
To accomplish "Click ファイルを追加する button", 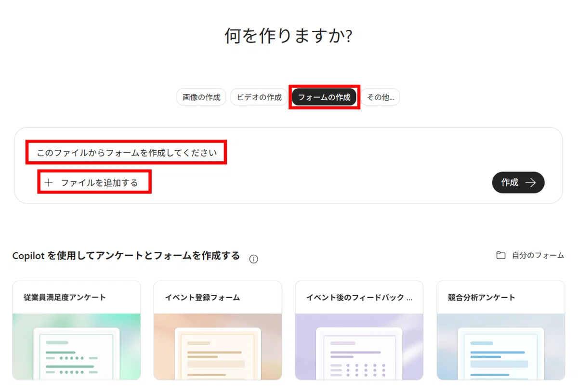I will [92, 183].
